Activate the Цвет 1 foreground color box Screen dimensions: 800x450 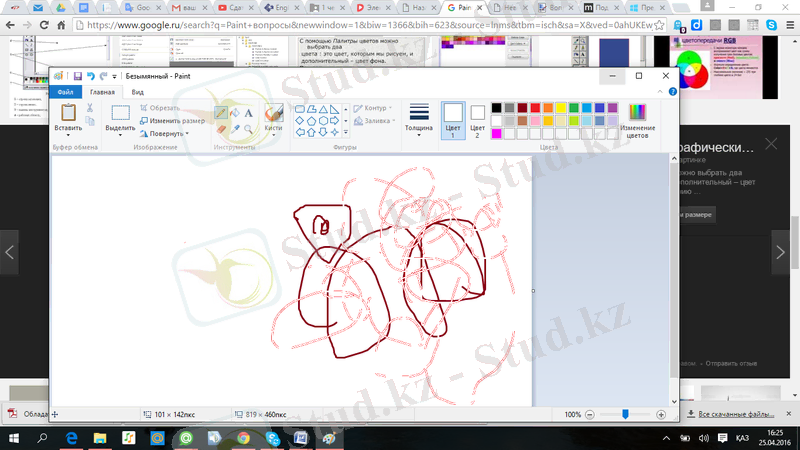tap(453, 119)
